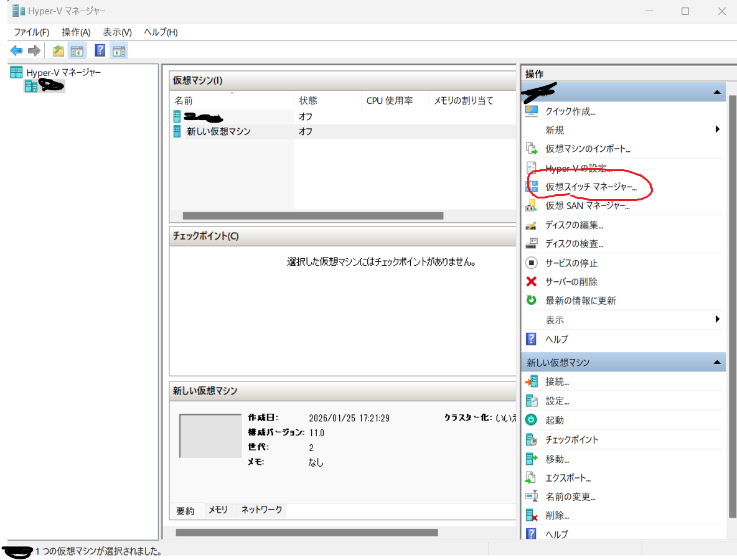Collapse the 操作 actions section
Screen dimensions: 737x560
click(x=717, y=91)
